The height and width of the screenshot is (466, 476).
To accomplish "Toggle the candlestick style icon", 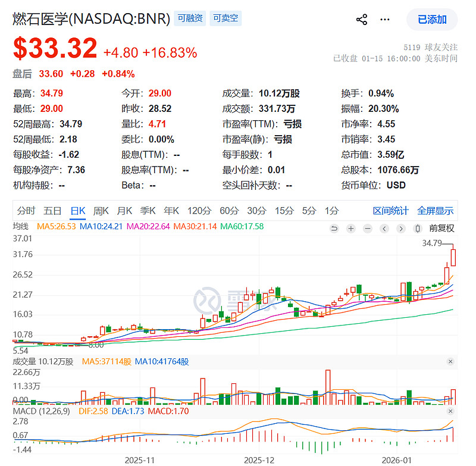I will tap(418, 229).
